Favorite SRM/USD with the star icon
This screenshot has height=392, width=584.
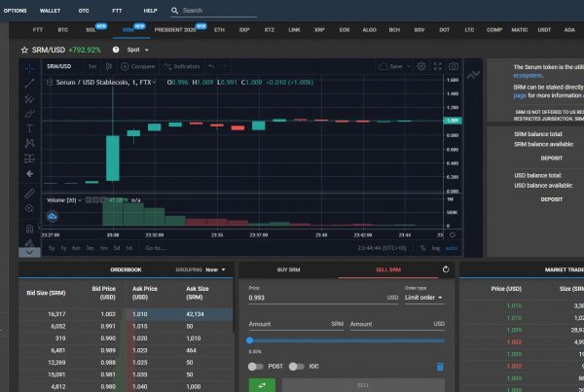click(24, 50)
